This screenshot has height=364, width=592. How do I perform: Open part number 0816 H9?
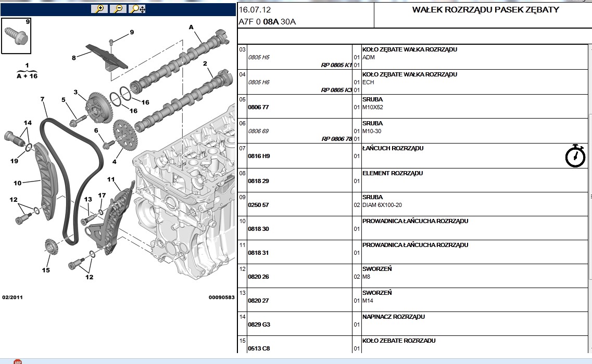point(258,156)
